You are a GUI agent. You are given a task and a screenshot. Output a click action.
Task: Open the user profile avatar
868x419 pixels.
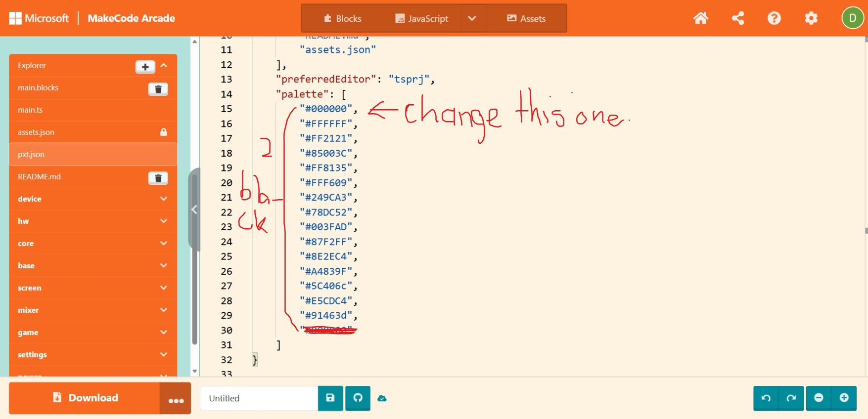(x=853, y=18)
